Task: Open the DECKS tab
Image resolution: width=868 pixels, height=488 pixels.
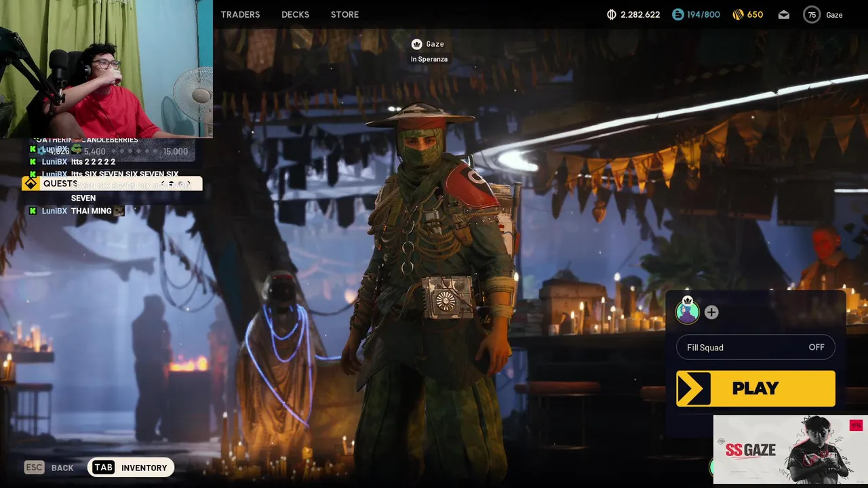Action: (x=295, y=14)
